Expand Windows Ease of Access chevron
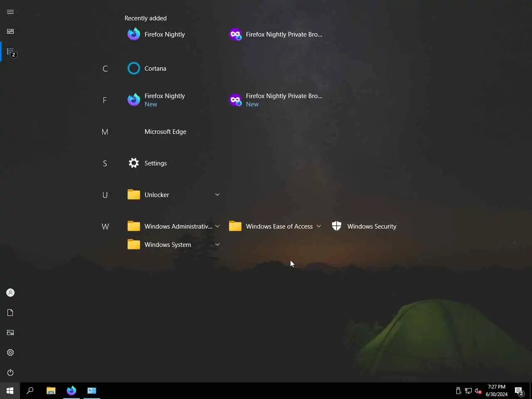This screenshot has height=399, width=532. click(x=318, y=226)
